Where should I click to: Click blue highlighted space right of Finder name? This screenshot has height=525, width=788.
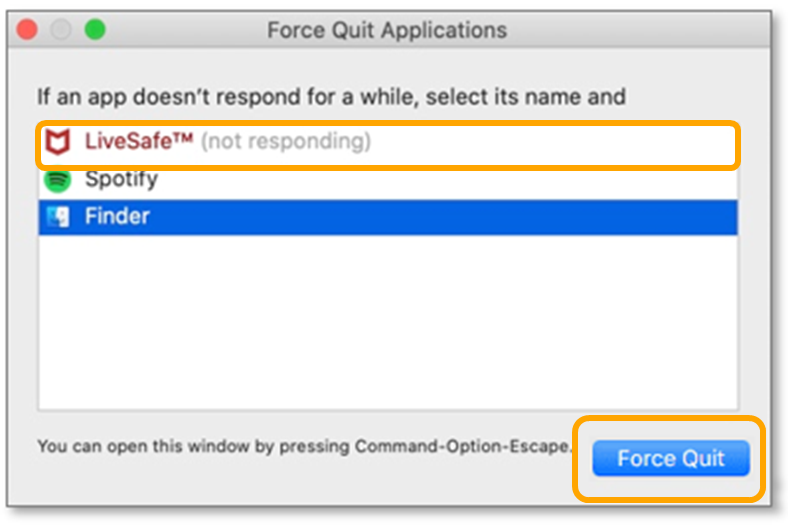[x=450, y=216]
